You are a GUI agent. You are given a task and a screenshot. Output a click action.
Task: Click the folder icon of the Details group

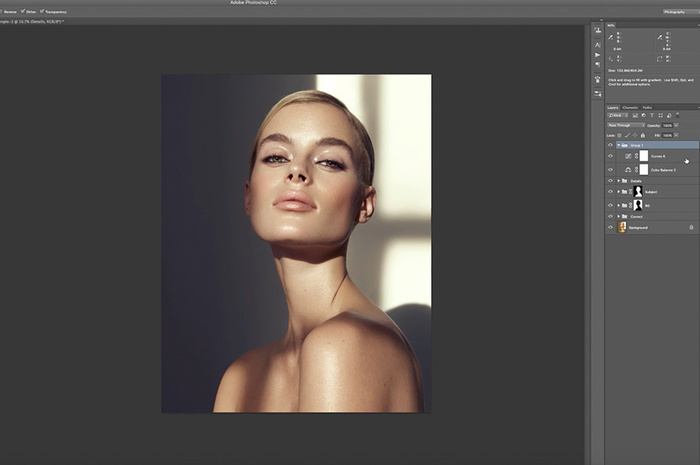(x=625, y=181)
